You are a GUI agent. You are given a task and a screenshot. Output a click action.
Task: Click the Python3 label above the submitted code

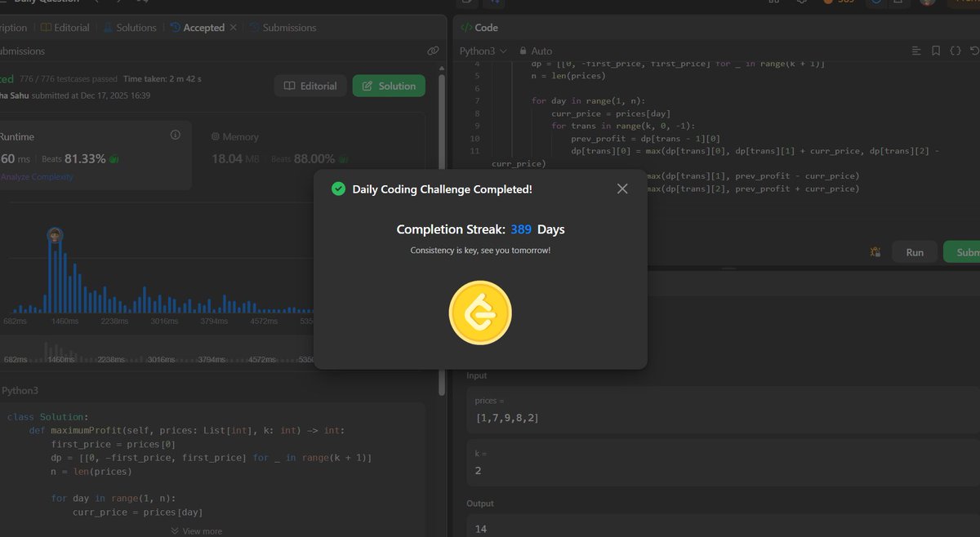[x=20, y=391]
